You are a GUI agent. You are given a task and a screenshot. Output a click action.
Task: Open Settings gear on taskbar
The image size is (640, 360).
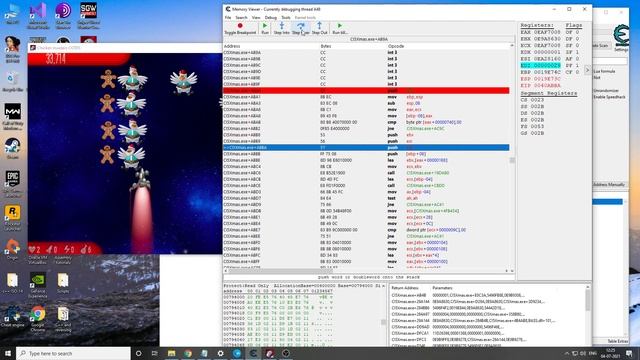pyautogui.click(x=220, y=353)
